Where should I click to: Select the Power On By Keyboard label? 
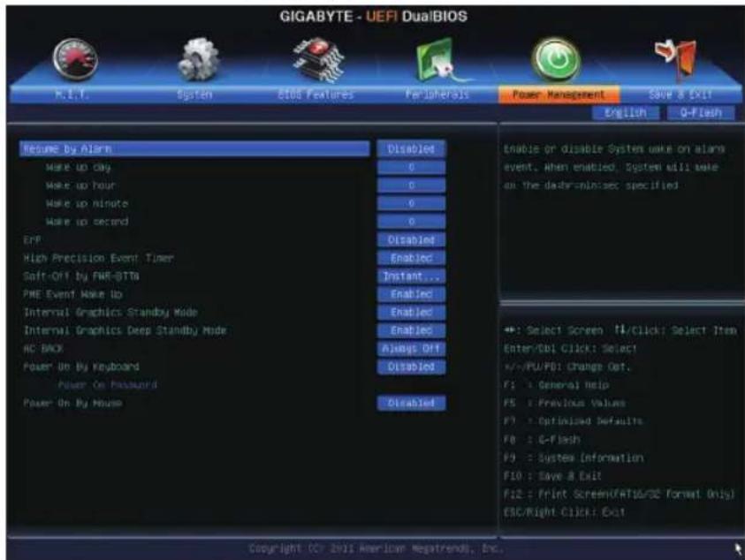(81, 367)
